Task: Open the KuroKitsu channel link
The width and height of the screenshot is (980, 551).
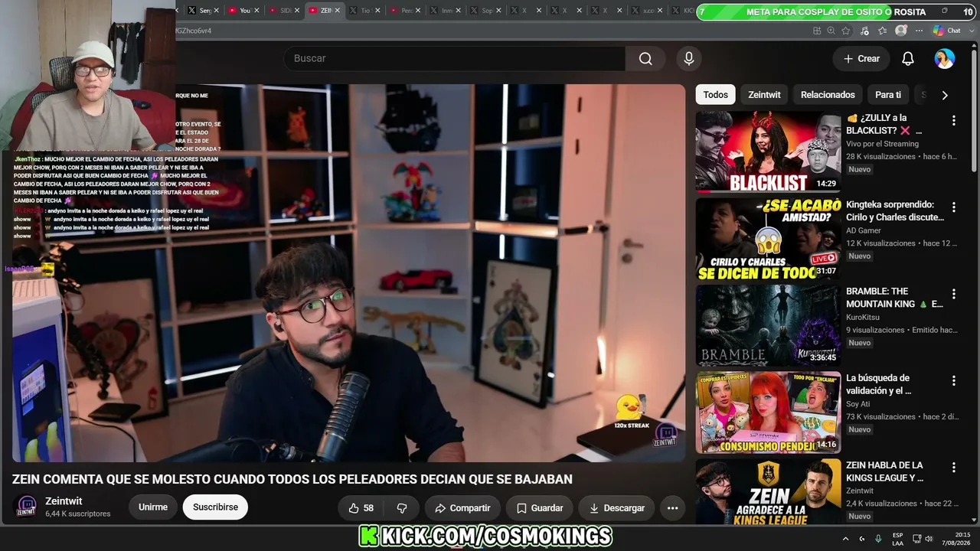Action: point(863,317)
